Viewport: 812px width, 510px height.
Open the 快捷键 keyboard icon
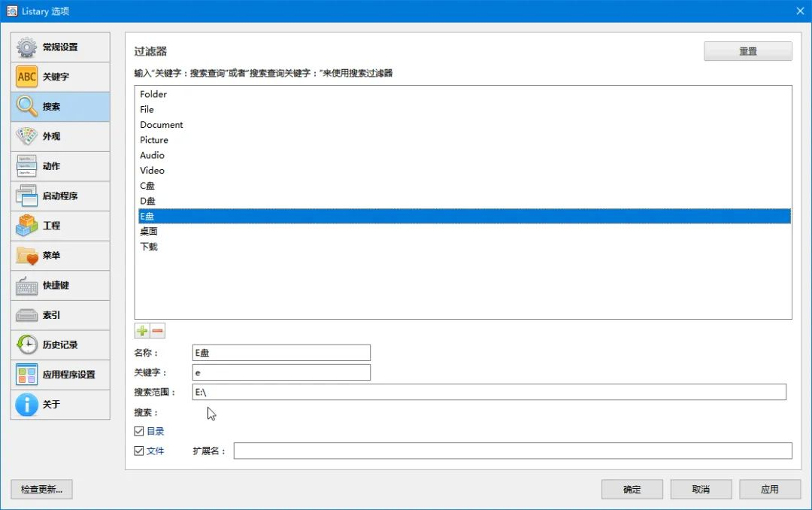(26, 285)
